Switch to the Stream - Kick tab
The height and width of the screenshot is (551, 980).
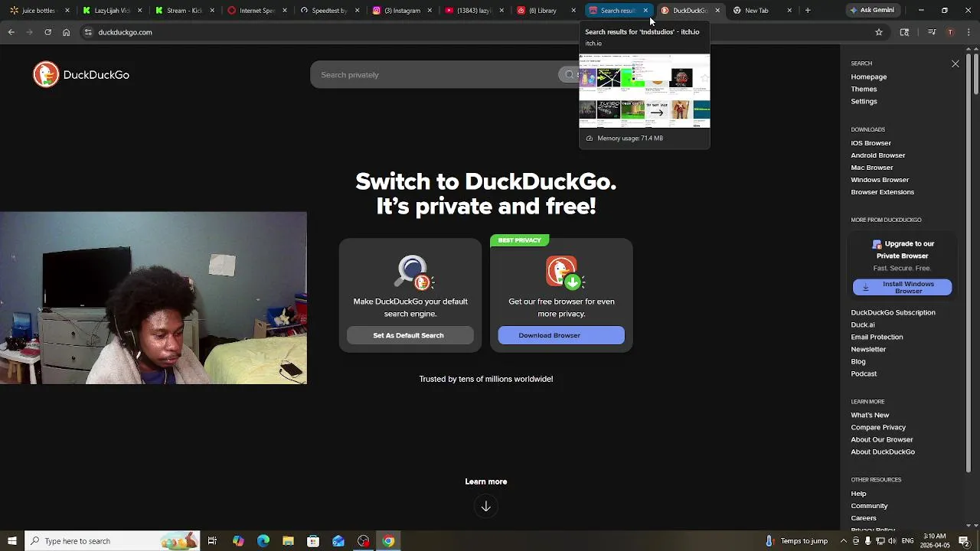tap(184, 10)
